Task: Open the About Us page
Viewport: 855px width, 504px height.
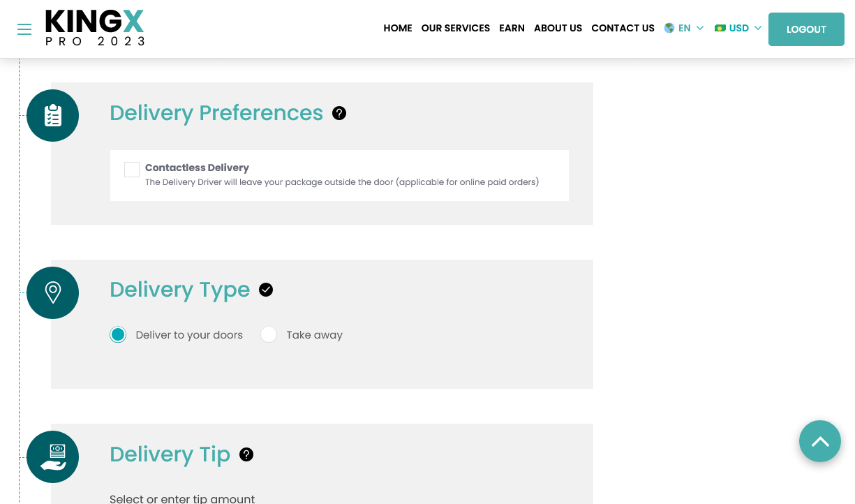Action: pyautogui.click(x=558, y=29)
